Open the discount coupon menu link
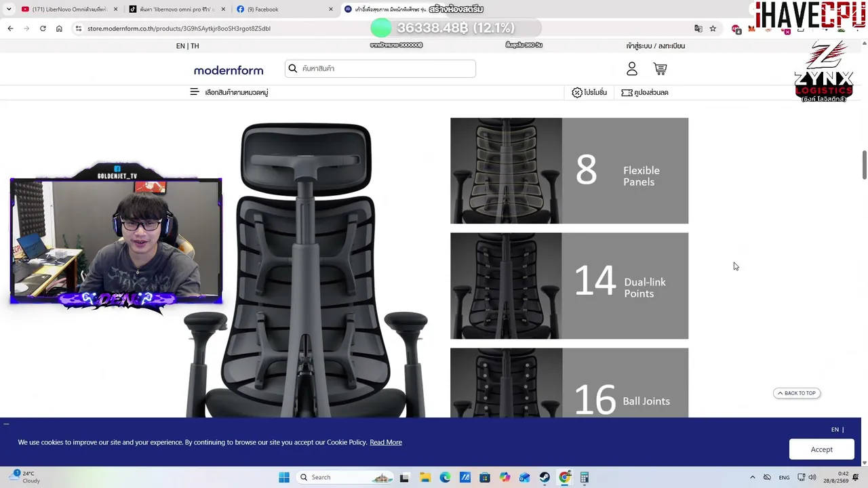868x488 pixels. click(651, 92)
